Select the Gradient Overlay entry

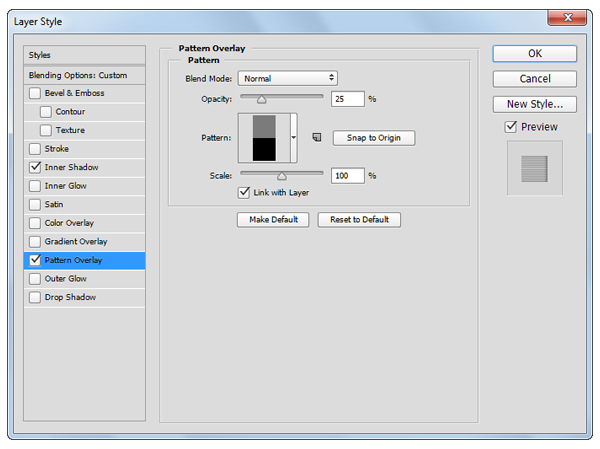(78, 241)
